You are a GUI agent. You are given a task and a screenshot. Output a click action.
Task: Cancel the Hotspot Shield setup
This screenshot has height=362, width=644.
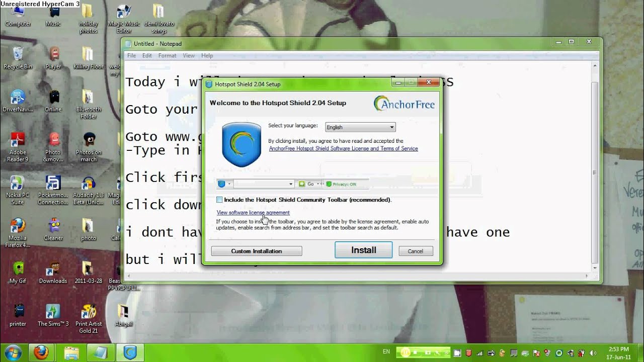(x=416, y=251)
